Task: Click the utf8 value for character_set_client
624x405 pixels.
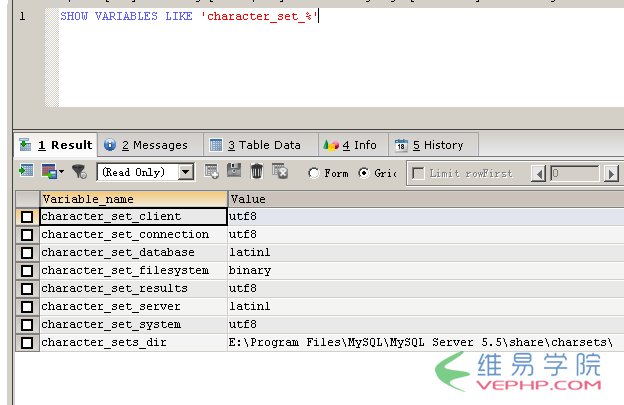Action: coord(425,216)
